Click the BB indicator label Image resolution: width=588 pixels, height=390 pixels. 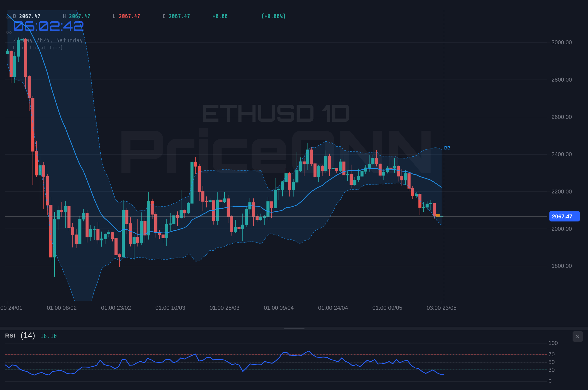[x=447, y=148]
